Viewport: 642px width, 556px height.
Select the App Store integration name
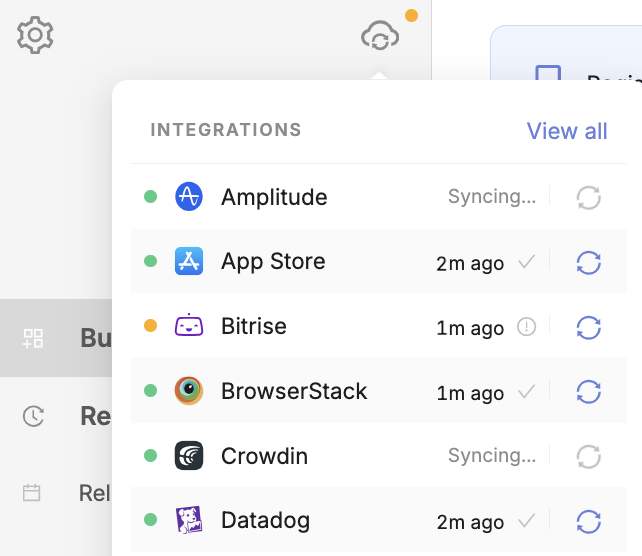click(x=273, y=262)
